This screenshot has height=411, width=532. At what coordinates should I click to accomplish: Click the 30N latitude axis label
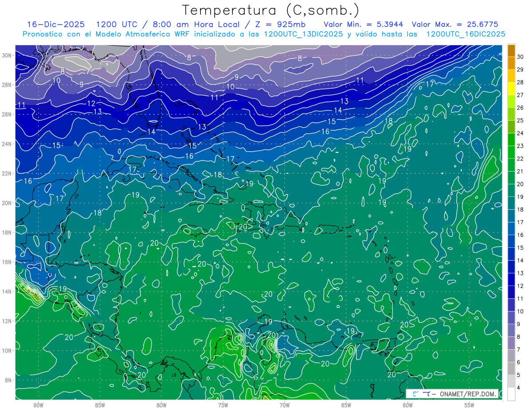click(7, 55)
